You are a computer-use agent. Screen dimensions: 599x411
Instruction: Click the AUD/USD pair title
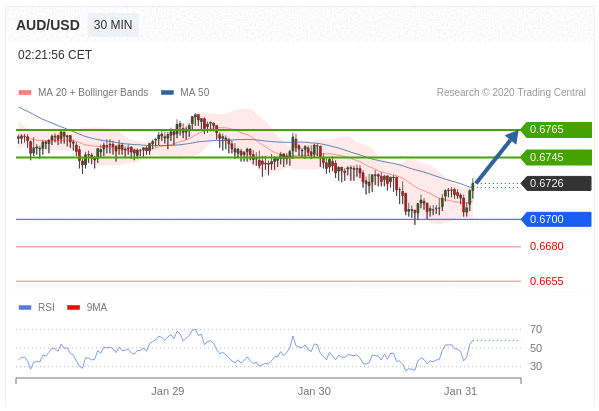tap(48, 25)
